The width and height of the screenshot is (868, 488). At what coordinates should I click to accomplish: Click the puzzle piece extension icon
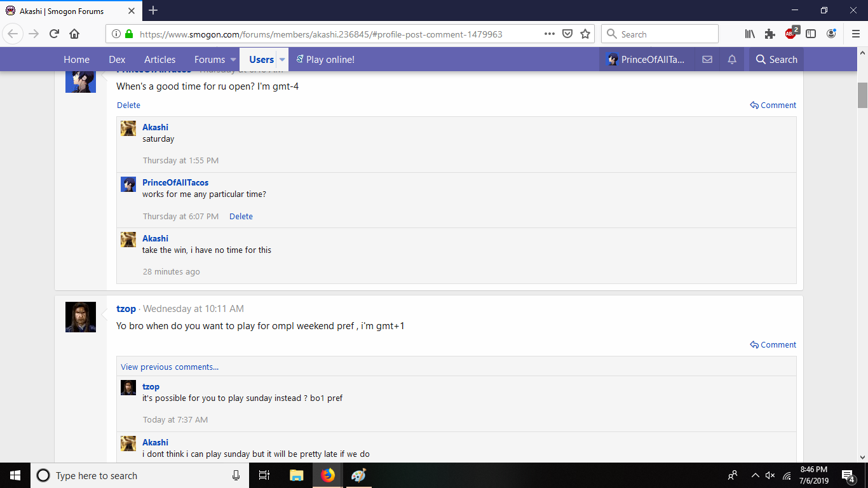tap(770, 34)
